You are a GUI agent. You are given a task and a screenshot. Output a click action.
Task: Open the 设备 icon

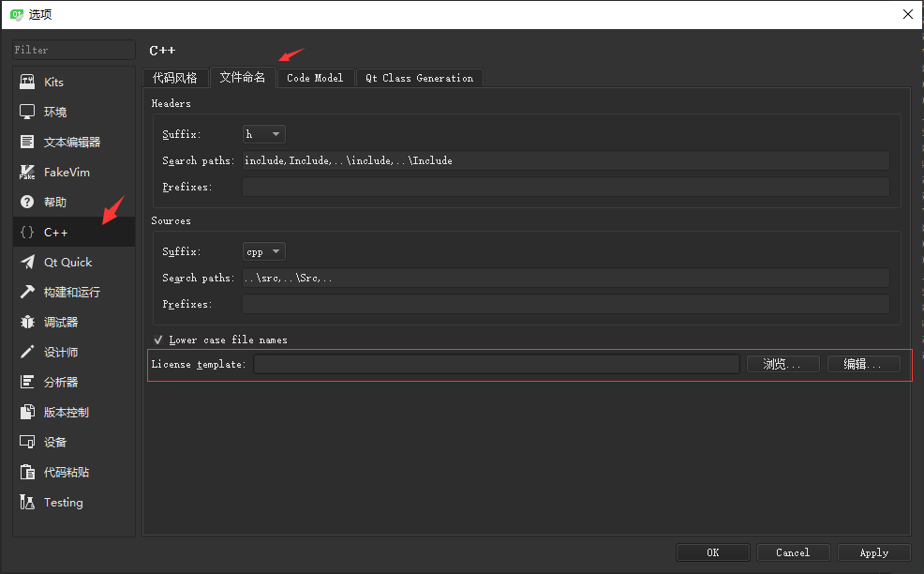point(27,442)
